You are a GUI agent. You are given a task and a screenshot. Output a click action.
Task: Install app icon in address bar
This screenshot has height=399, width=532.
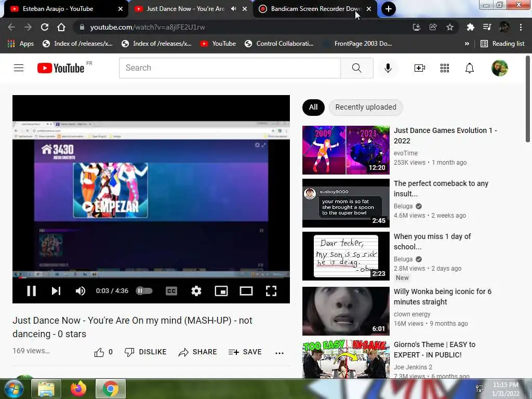point(416,27)
